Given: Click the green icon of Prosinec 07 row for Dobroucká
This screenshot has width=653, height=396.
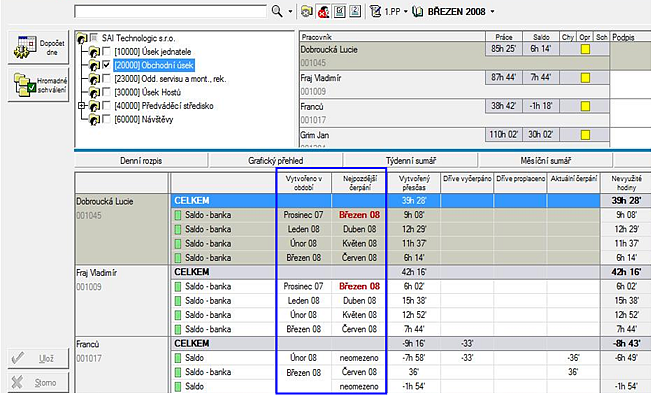Looking at the screenshot, I should [x=178, y=215].
